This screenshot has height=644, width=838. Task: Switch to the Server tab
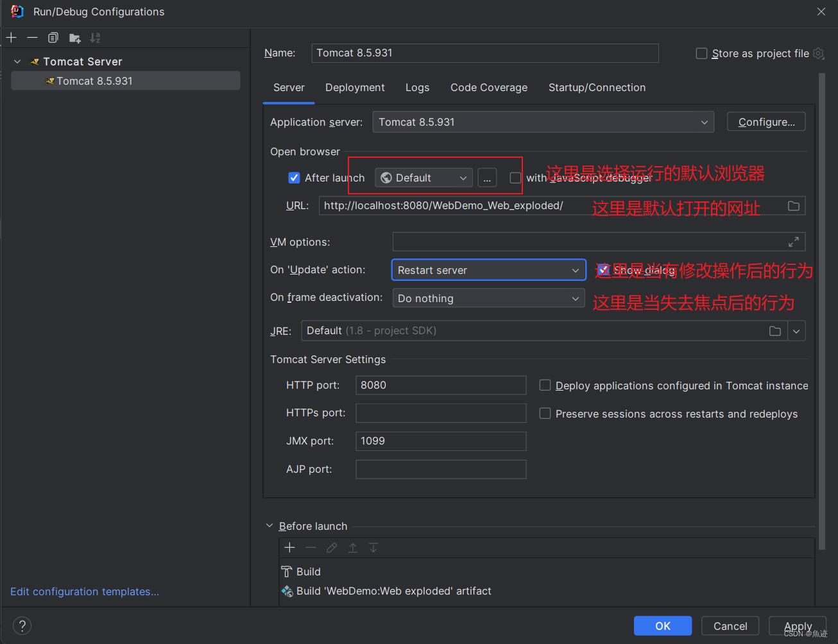289,87
